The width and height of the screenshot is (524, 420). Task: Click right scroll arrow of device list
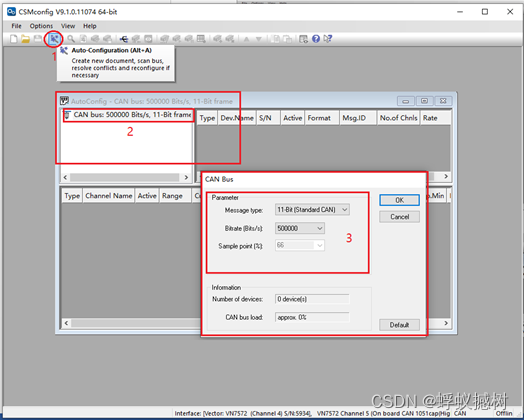click(446, 176)
